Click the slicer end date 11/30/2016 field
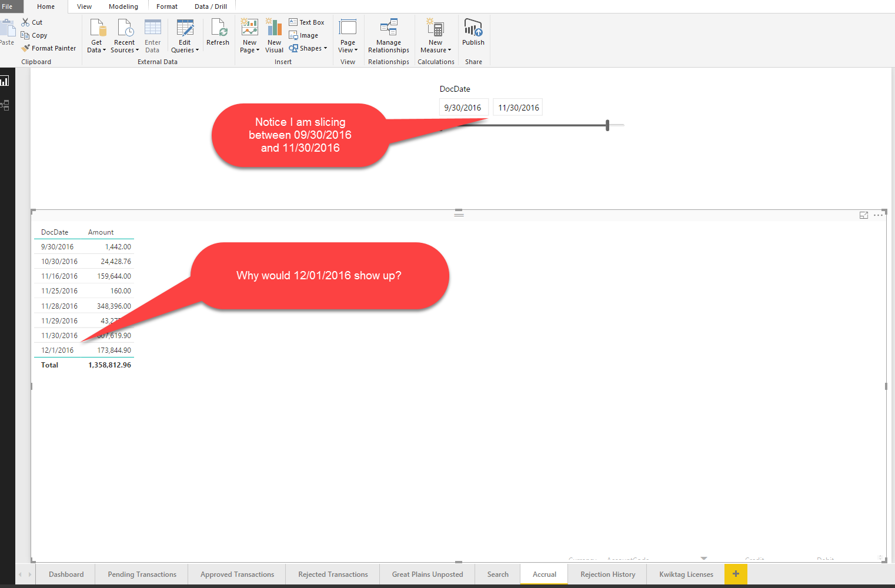 [518, 108]
